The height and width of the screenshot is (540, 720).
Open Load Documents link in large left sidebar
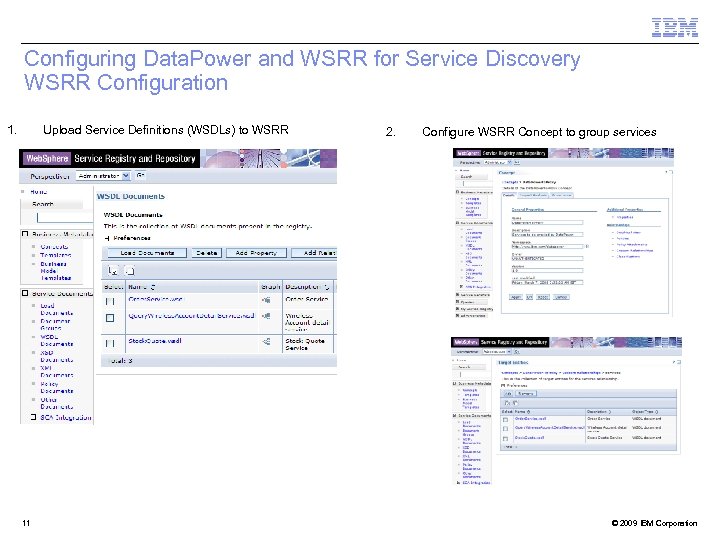click(x=56, y=309)
